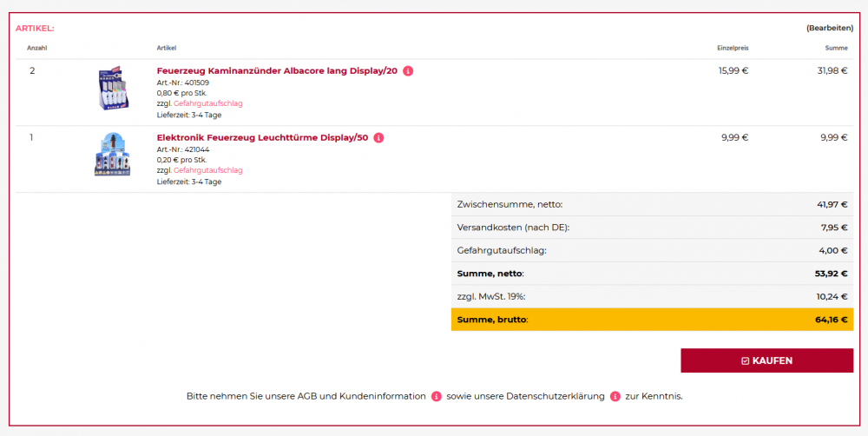Open Feuerzeug Kaminanzünder Albacore lang product link
868x436 pixels.
click(x=277, y=71)
